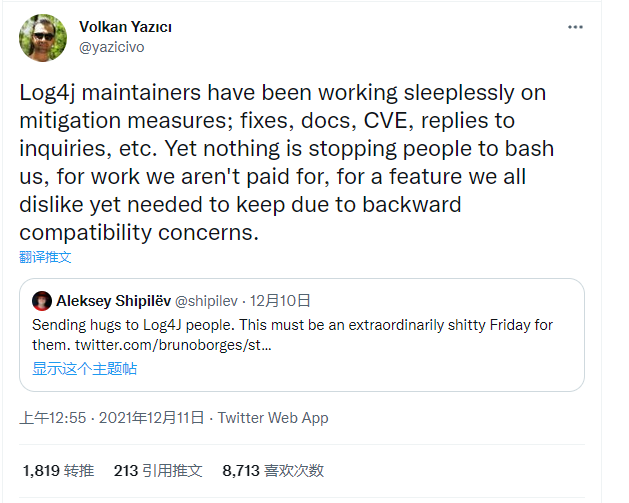
Task: View the 213 引用推文 quote tweets
Action: [x=158, y=471]
